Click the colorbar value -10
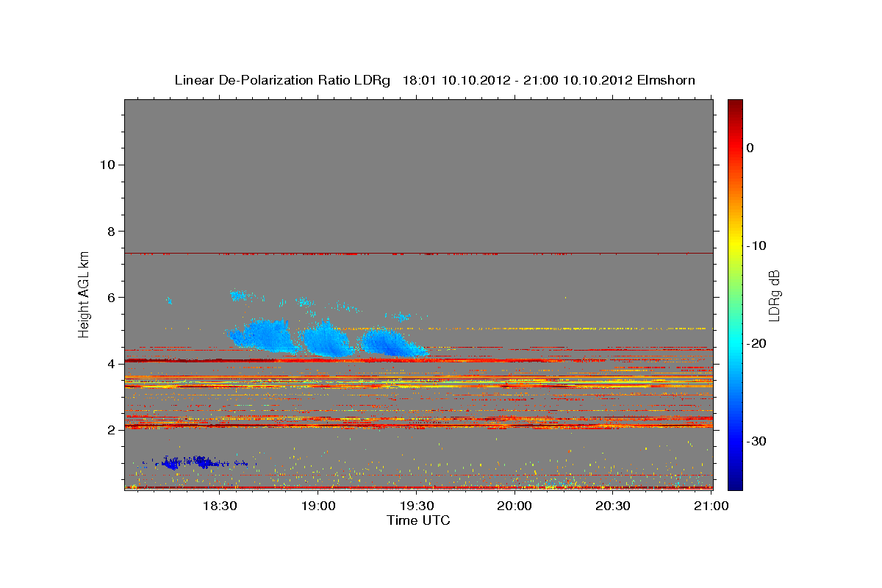This screenshot has width=882, height=588. point(757,245)
